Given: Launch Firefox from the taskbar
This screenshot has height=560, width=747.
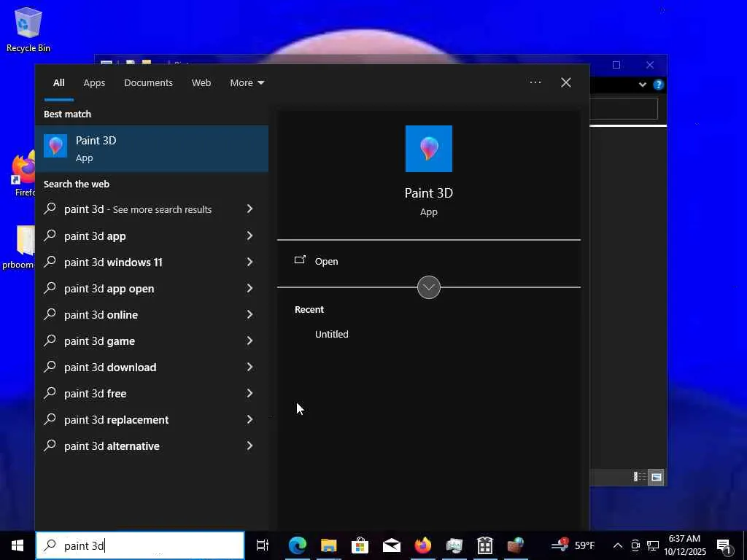Looking at the screenshot, I should (x=422, y=545).
